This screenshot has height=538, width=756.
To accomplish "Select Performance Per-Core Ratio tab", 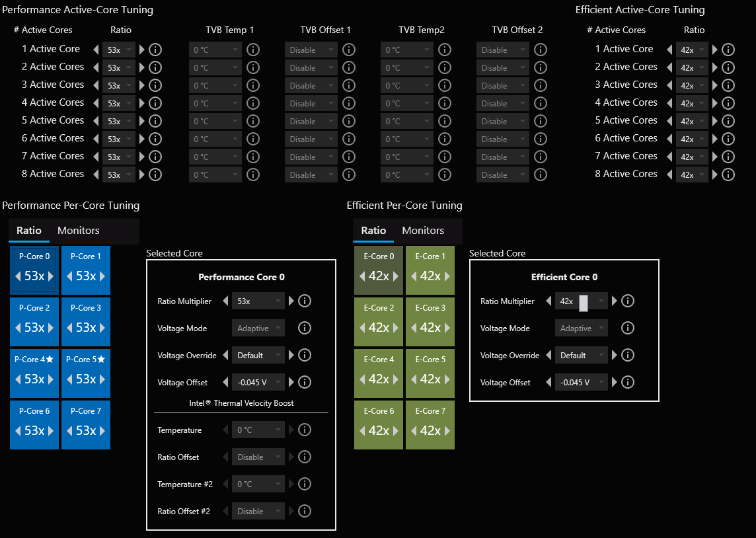I will coord(29,231).
